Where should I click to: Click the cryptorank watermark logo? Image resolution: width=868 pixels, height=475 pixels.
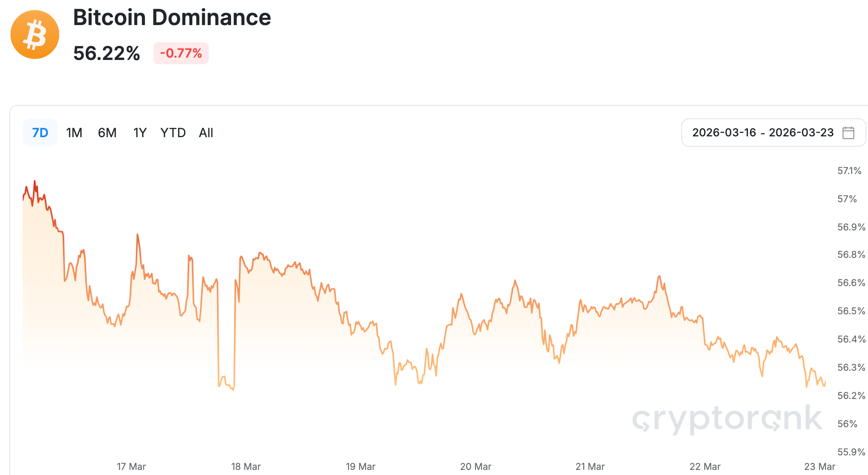727,419
